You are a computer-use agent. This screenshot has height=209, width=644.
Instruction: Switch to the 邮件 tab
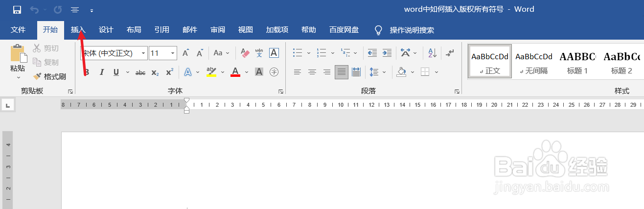(x=189, y=30)
